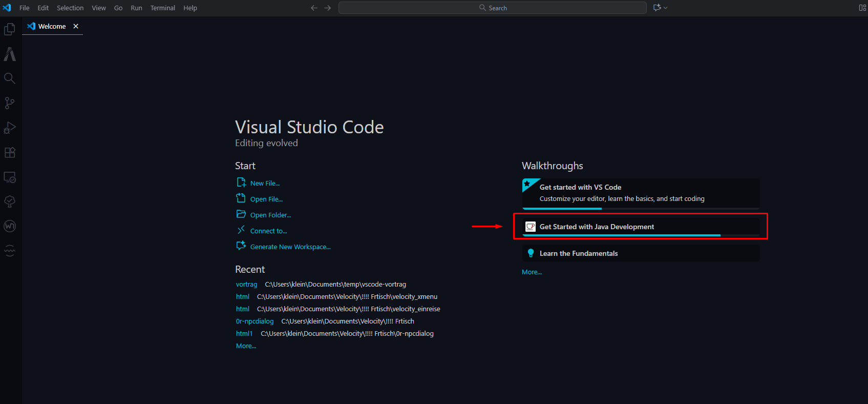The width and height of the screenshot is (868, 404).
Task: Open the Edit menu
Action: pyautogui.click(x=43, y=8)
